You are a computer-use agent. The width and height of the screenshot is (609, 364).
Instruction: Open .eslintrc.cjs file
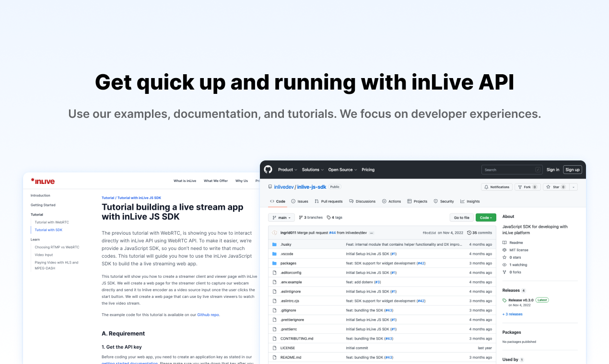[290, 301]
